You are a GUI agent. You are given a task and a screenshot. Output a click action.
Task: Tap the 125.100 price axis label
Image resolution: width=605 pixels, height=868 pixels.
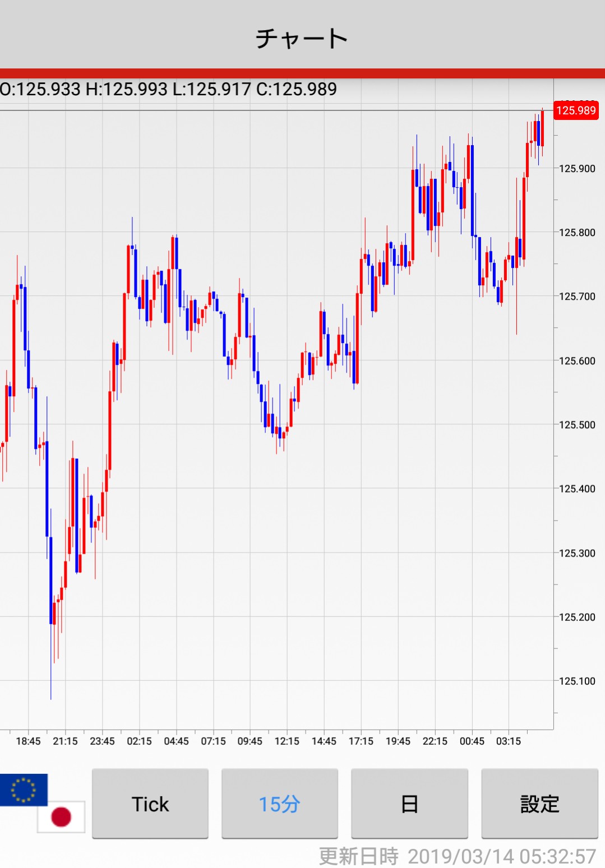pyautogui.click(x=577, y=681)
